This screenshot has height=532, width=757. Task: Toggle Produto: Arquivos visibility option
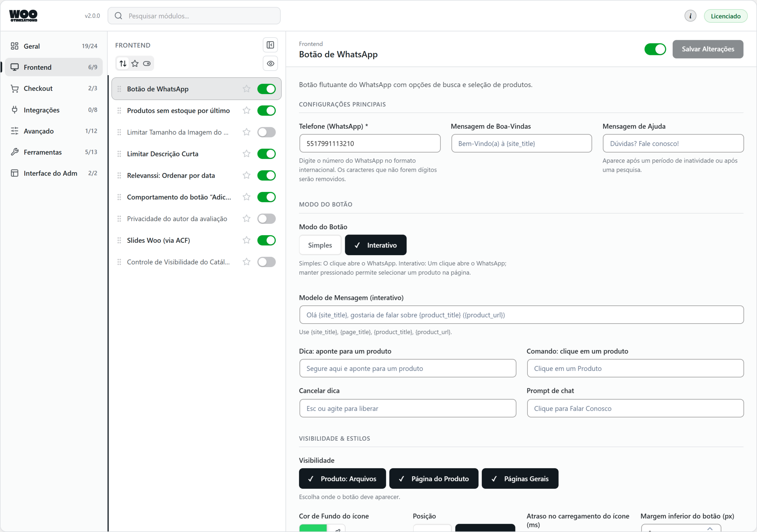tap(342, 478)
